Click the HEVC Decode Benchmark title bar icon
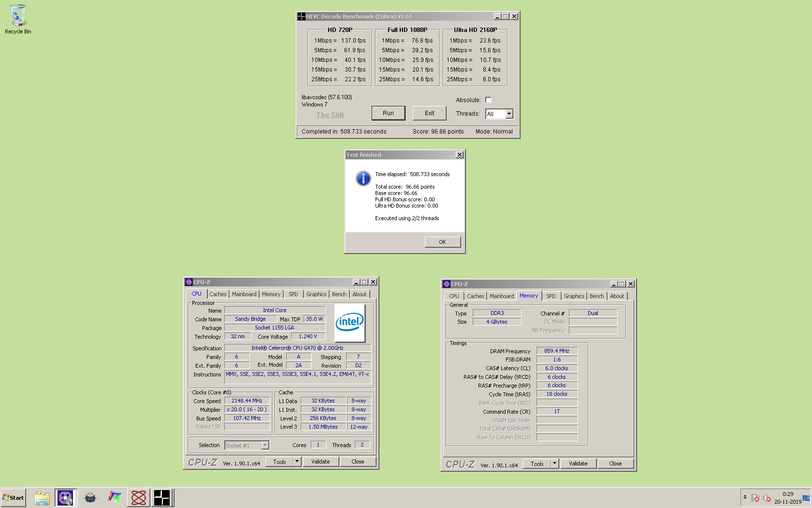812x508 pixels. (x=301, y=16)
